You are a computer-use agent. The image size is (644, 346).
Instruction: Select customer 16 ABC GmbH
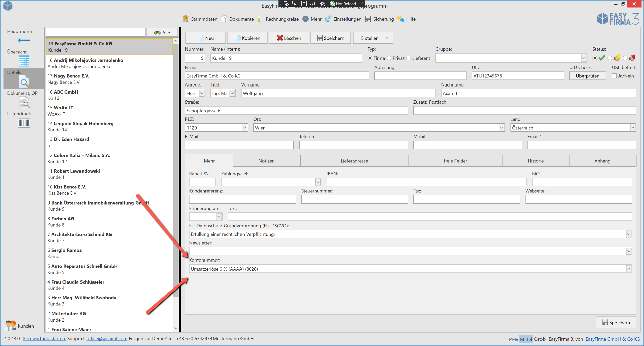(109, 95)
